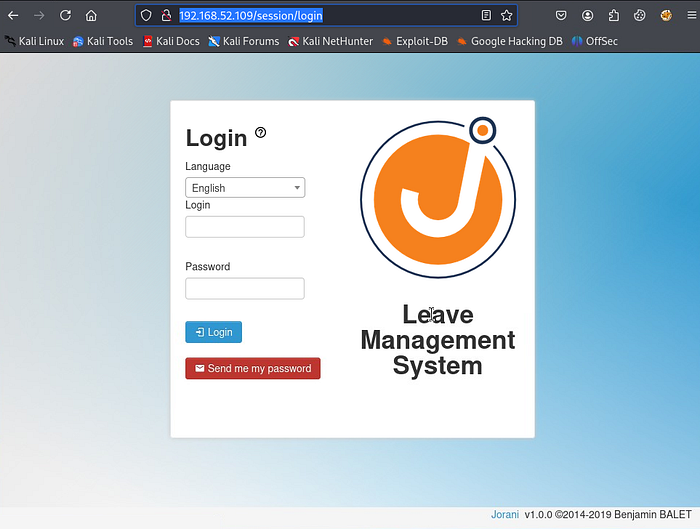
Task: Click the address bar URL field
Action: [x=327, y=16]
